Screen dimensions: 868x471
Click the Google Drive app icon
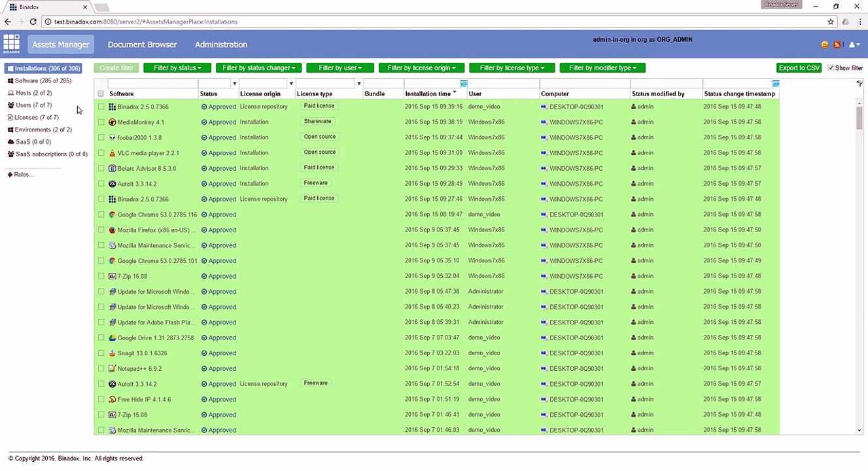tap(113, 338)
